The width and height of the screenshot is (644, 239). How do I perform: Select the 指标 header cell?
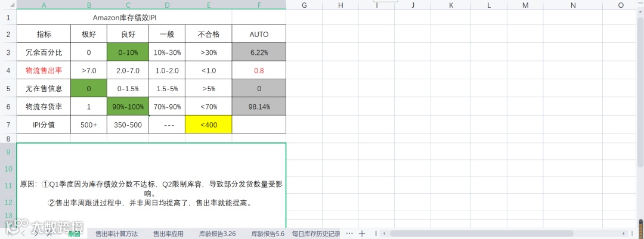pos(44,34)
